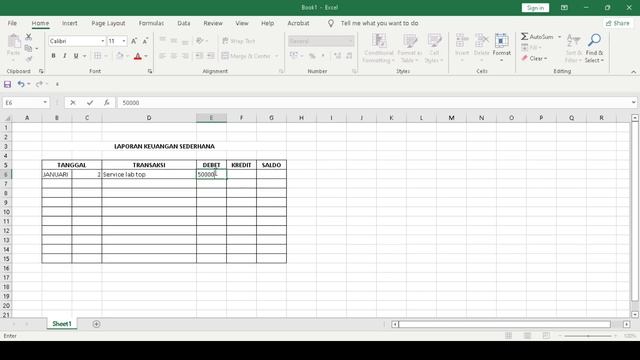Select column D header
Screen dimensions: 640x360
(149, 118)
